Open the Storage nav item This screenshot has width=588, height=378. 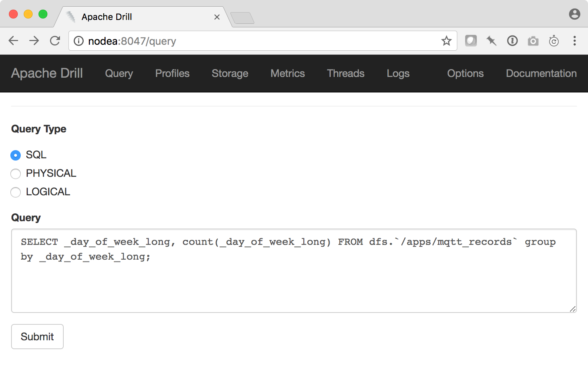point(230,73)
